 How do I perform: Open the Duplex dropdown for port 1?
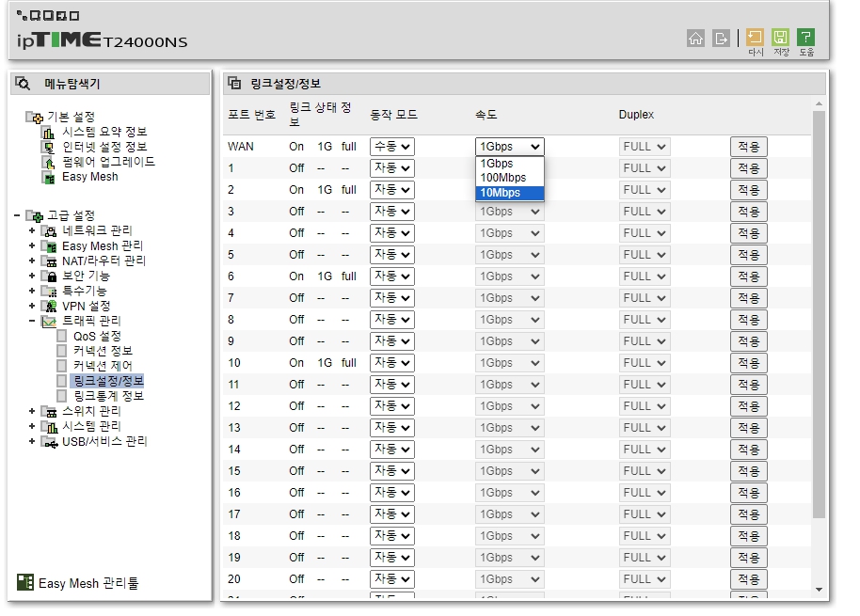click(644, 167)
